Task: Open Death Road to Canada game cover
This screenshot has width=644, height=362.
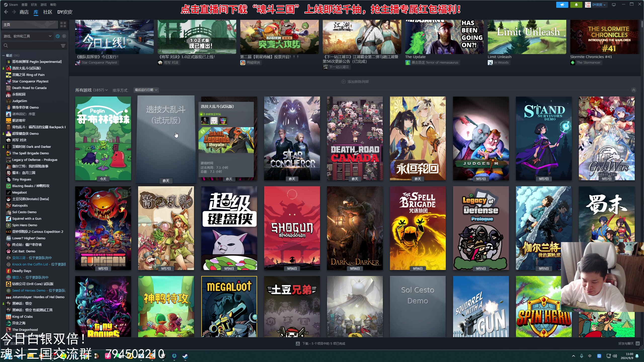Action: coord(355,138)
